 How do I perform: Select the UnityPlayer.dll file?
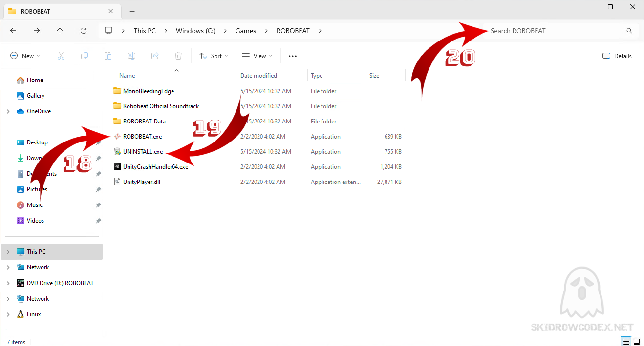(x=142, y=182)
